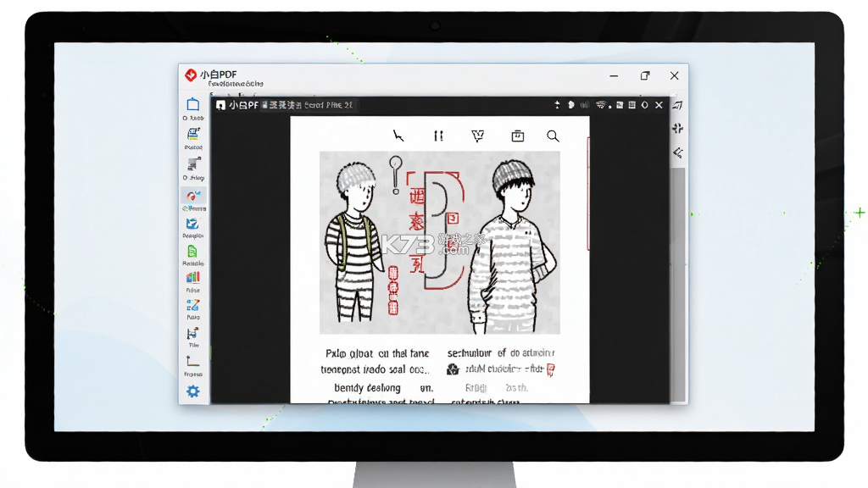Click the small picture icon in dark bar
Image resolution: width=868 pixels, height=488 pixels.
coord(620,105)
